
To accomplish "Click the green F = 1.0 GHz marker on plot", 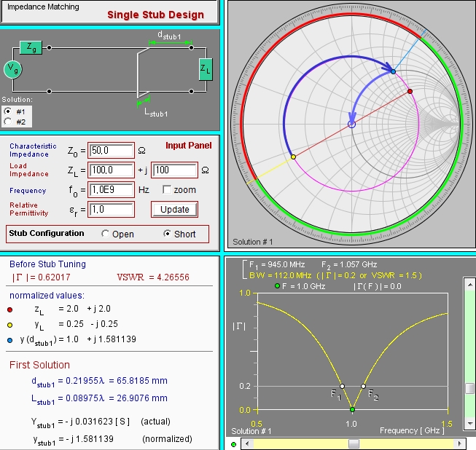I will [353, 410].
